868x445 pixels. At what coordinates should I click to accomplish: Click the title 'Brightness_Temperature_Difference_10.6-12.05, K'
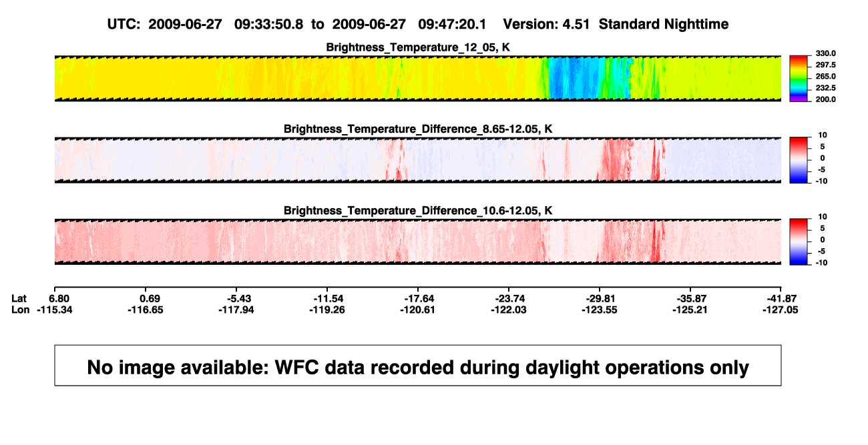(x=418, y=211)
